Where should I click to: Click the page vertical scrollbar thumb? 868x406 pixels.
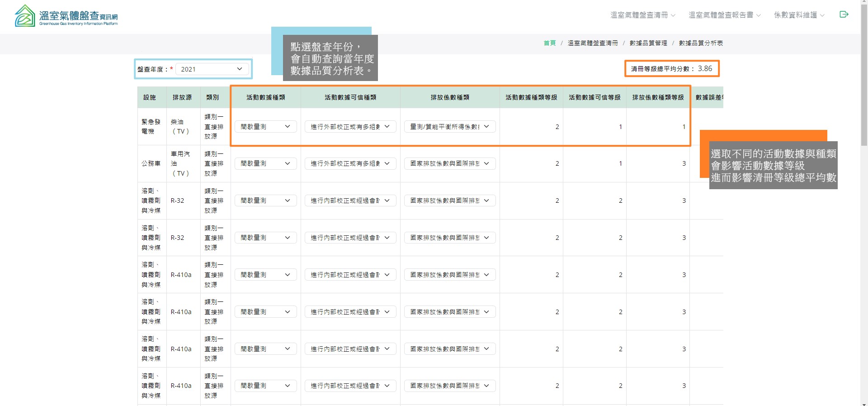(x=864, y=72)
